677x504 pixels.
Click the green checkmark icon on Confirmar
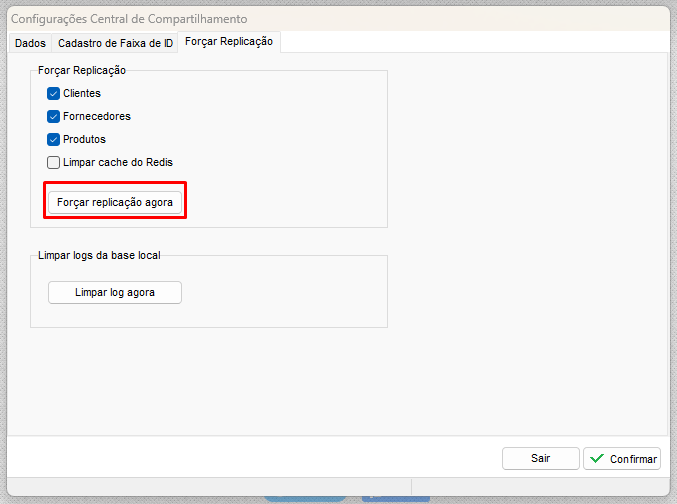click(x=597, y=459)
